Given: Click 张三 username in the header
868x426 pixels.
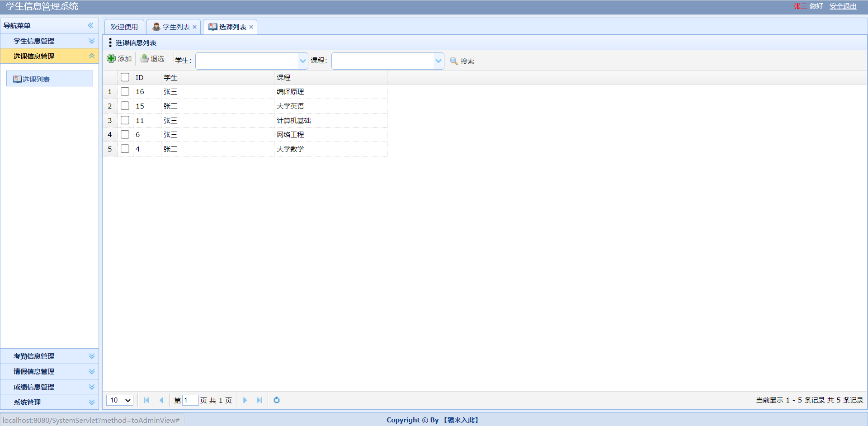Looking at the screenshot, I should 800,6.
